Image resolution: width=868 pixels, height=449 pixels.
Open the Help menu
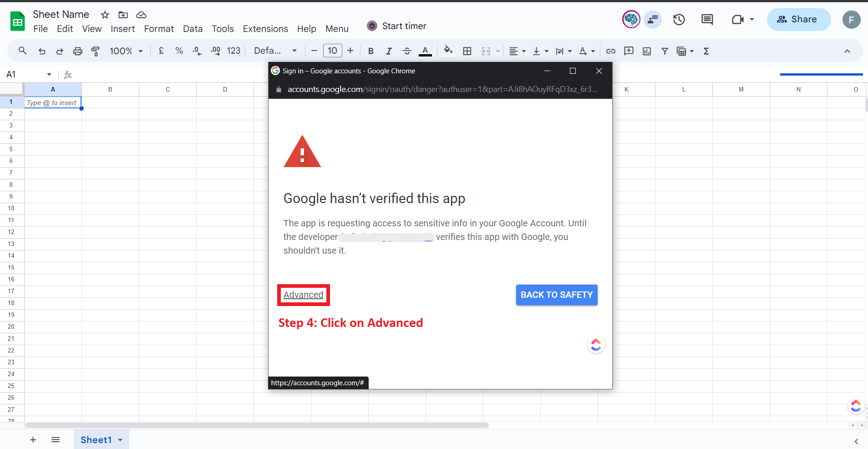[306, 29]
